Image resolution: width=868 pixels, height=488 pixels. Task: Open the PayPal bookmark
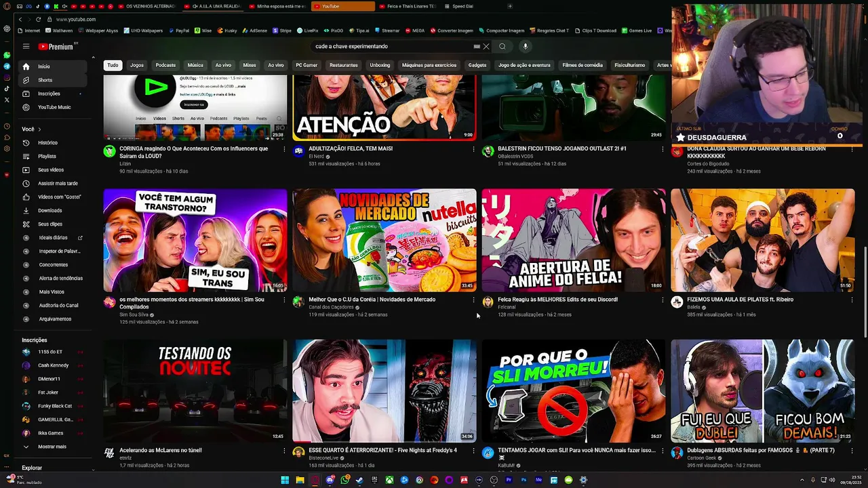(179, 30)
